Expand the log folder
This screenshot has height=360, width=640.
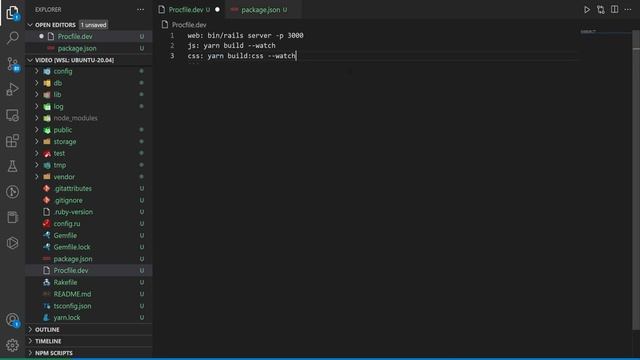(58, 107)
